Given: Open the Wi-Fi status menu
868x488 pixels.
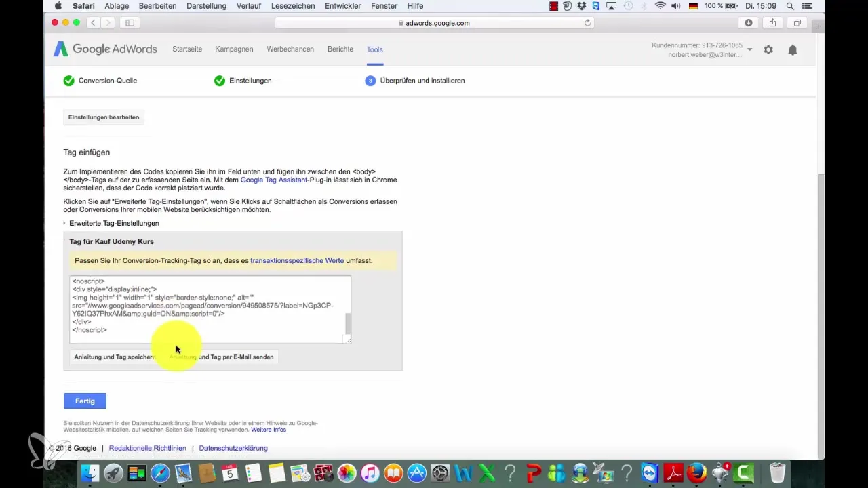Looking at the screenshot, I should pyautogui.click(x=660, y=6).
